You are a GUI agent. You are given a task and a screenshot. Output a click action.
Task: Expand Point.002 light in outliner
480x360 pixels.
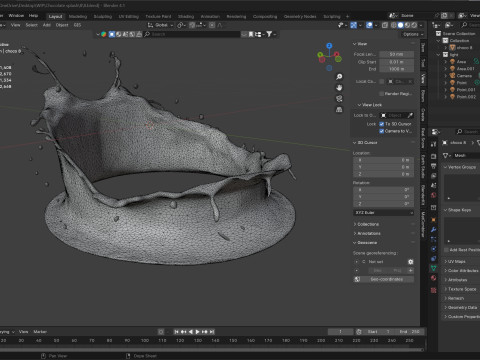pyautogui.click(x=445, y=97)
